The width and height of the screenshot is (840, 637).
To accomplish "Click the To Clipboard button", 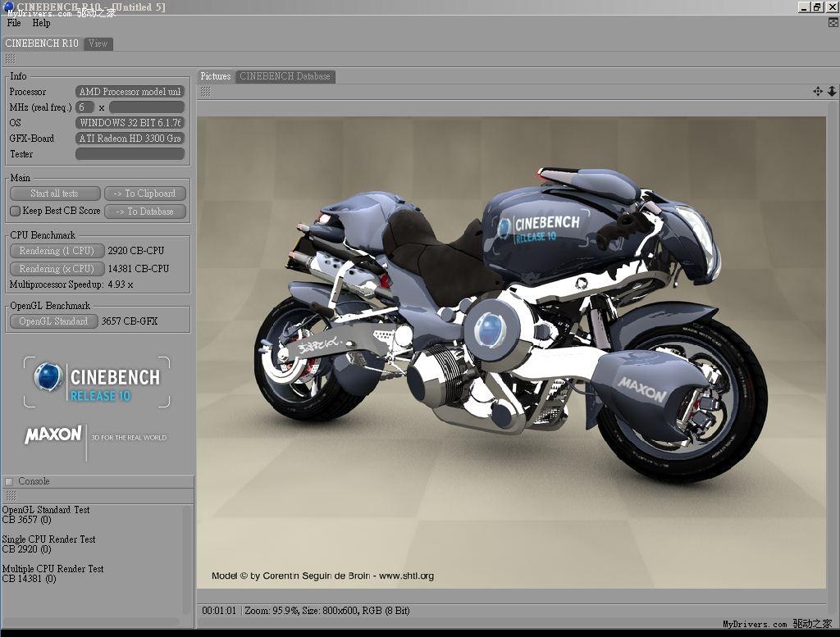I will click(144, 193).
